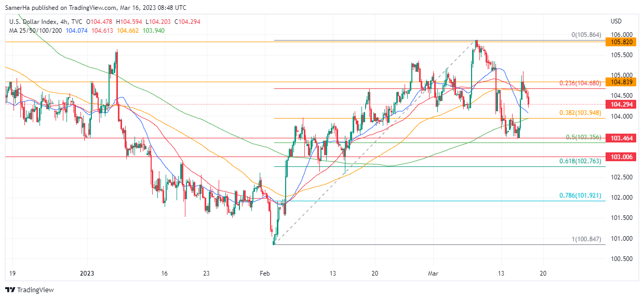Click the 0.236(104.680) Fibonacci label

(580, 83)
